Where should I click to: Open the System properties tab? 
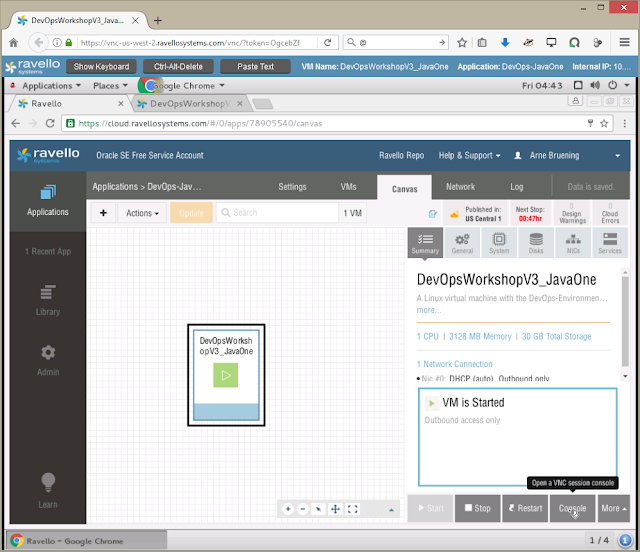tap(499, 243)
